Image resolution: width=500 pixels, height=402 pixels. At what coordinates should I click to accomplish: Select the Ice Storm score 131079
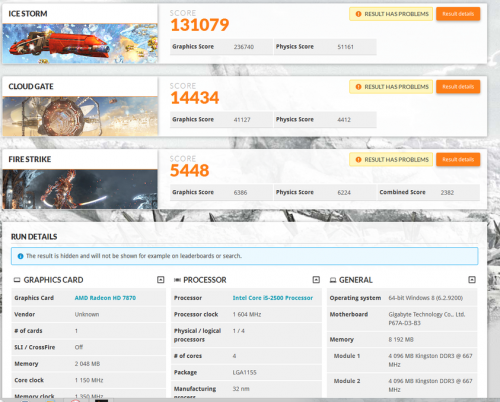[200, 25]
